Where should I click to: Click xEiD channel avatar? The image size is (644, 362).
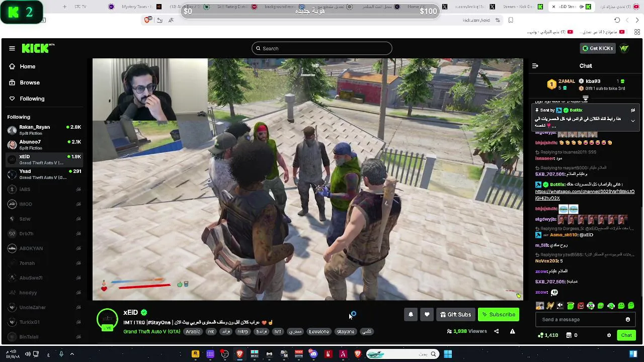click(x=107, y=320)
